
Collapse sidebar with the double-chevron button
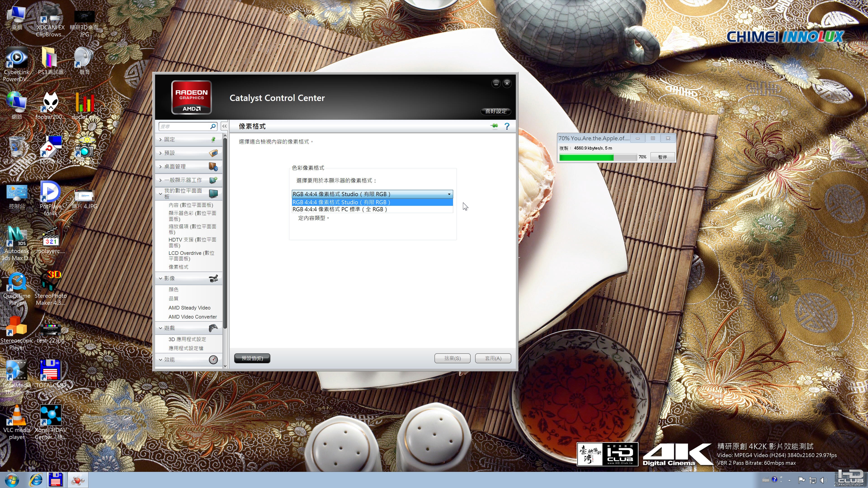point(224,126)
